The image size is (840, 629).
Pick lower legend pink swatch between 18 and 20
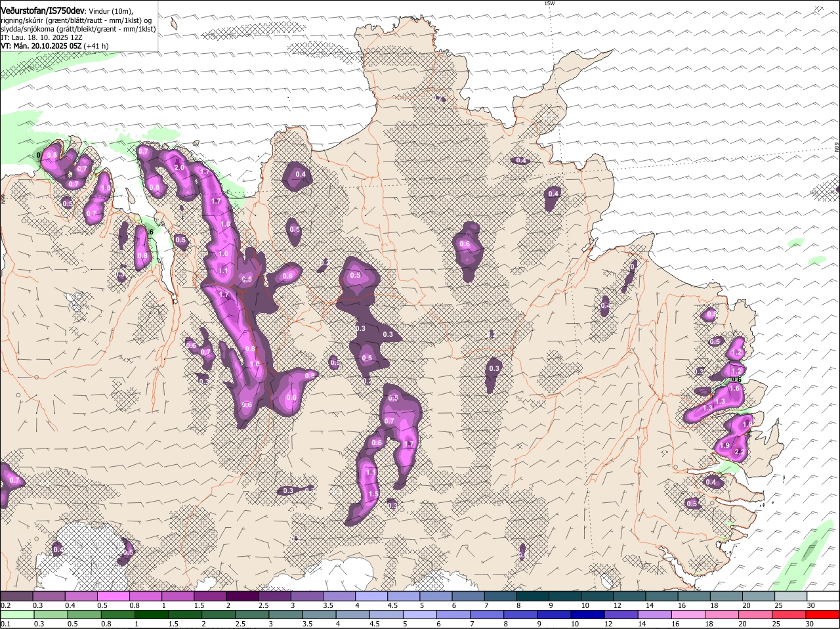722,615
